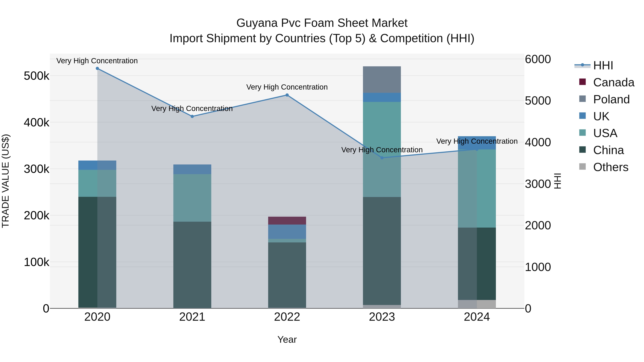Click the 4000 HHI axis tick label
This screenshot has height=362, width=644.
pos(538,142)
